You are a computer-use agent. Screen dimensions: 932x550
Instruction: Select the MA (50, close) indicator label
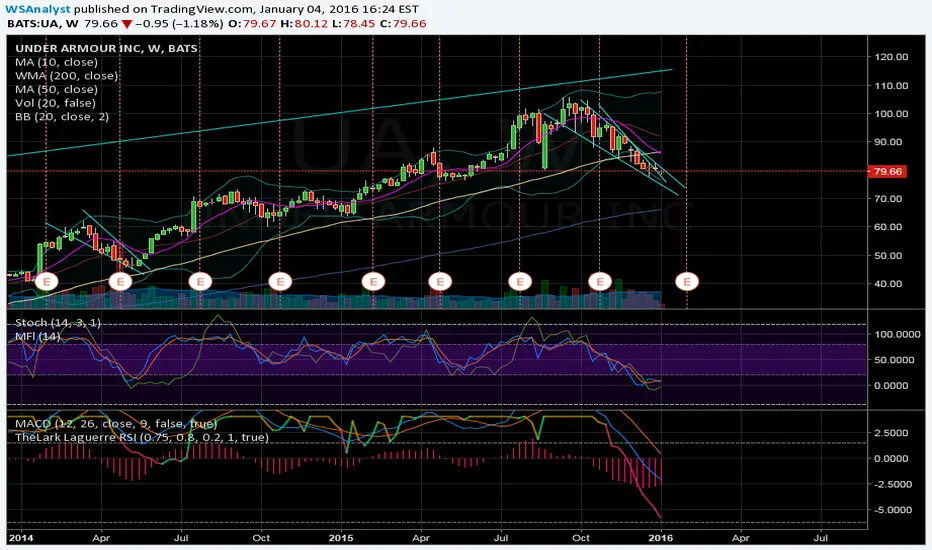(56, 90)
